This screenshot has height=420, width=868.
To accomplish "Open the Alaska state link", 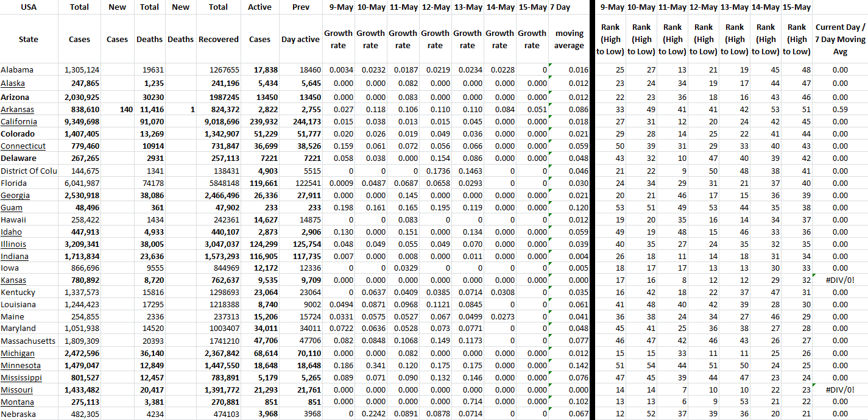I will coord(13,84).
